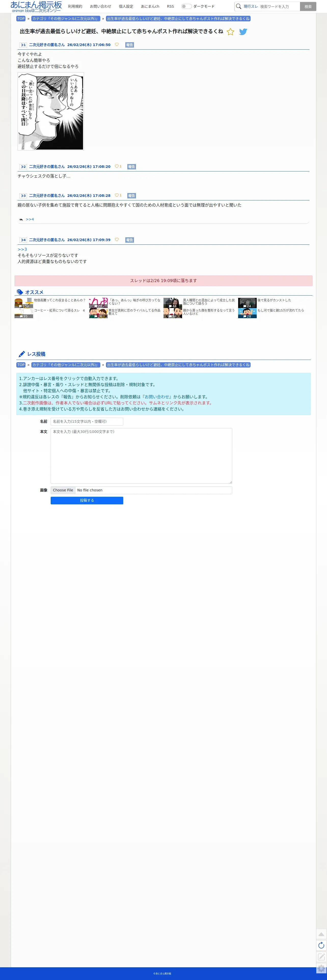Screen dimensions: 327x980
Task: Open top breadcrumb カテゴリ その他ジャンル link
Action: 65,19
